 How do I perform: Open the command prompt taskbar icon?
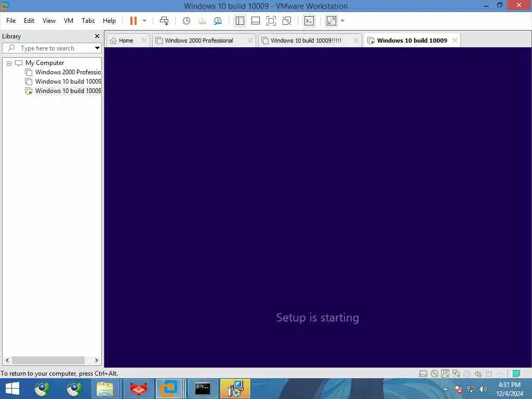click(x=203, y=389)
